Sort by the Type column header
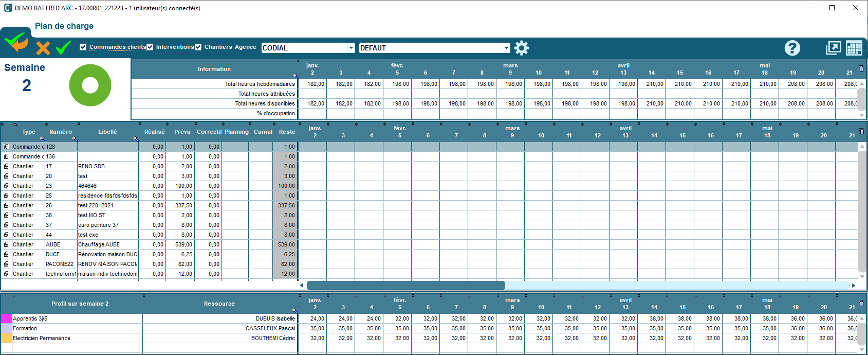The height and width of the screenshot is (355, 868). click(29, 132)
